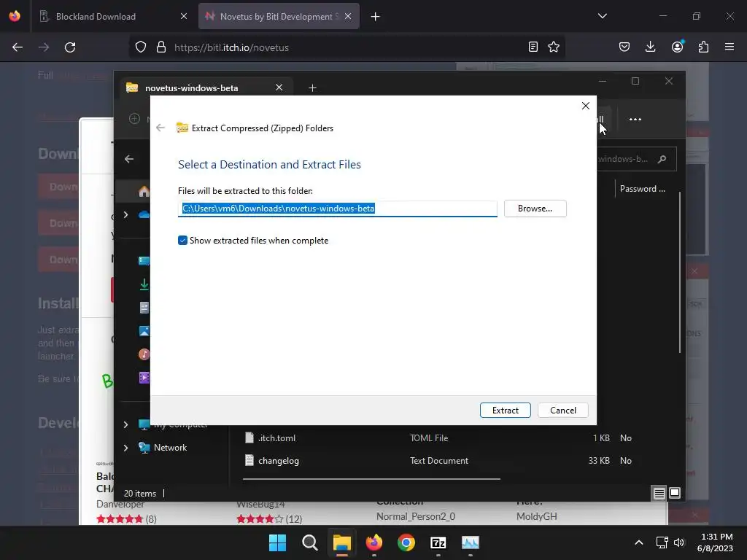The image size is (747, 560).
Task: Close the Extract Compressed Folders dialog
Action: 586,106
